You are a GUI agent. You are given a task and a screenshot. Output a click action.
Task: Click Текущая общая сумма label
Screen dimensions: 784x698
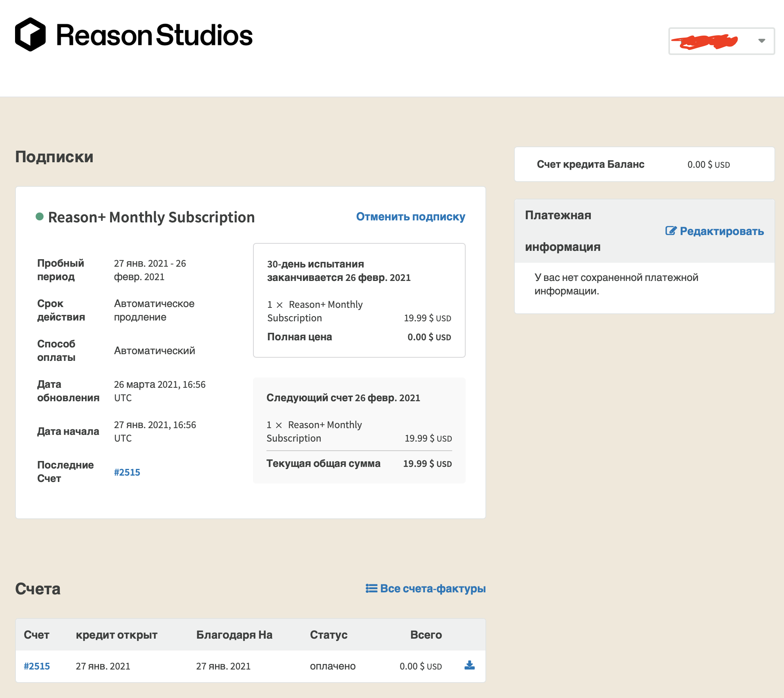tap(323, 463)
